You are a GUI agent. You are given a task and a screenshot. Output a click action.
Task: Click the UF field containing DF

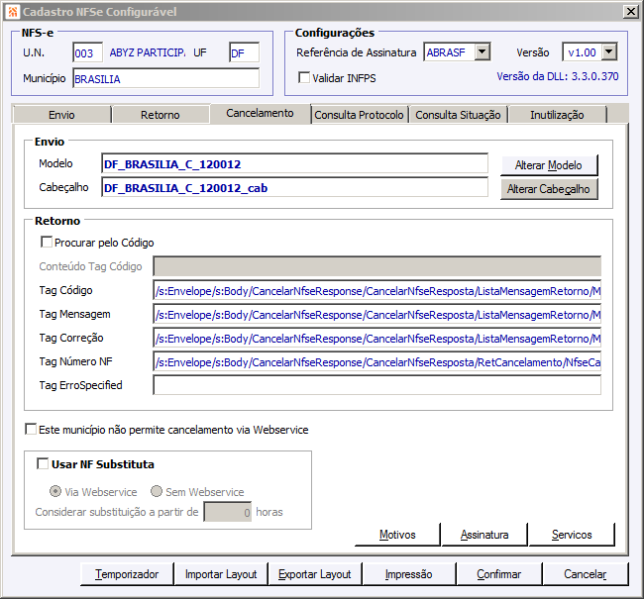tap(244, 53)
